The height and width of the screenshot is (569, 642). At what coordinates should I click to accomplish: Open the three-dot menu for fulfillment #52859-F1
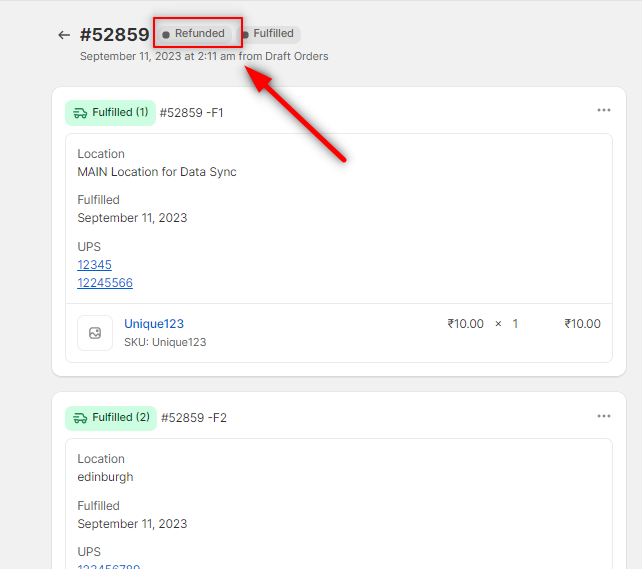pyautogui.click(x=603, y=111)
